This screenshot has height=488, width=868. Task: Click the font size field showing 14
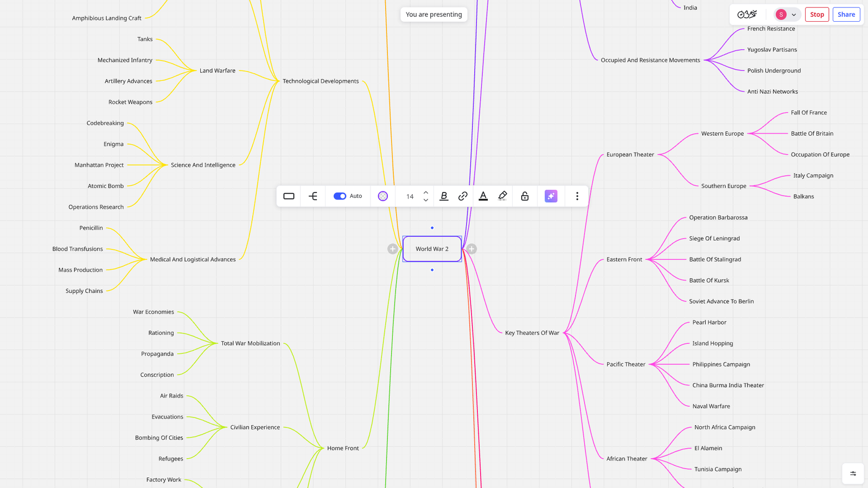click(410, 196)
